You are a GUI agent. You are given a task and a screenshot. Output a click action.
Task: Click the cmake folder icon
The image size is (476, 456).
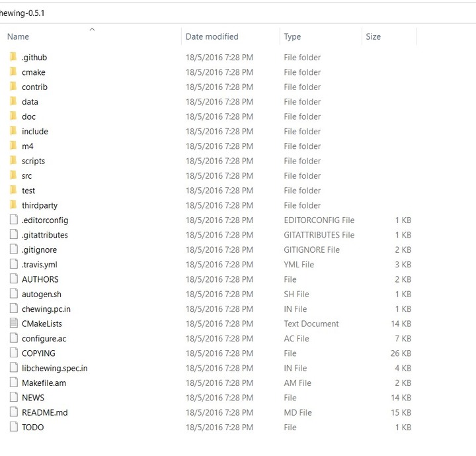click(13, 71)
